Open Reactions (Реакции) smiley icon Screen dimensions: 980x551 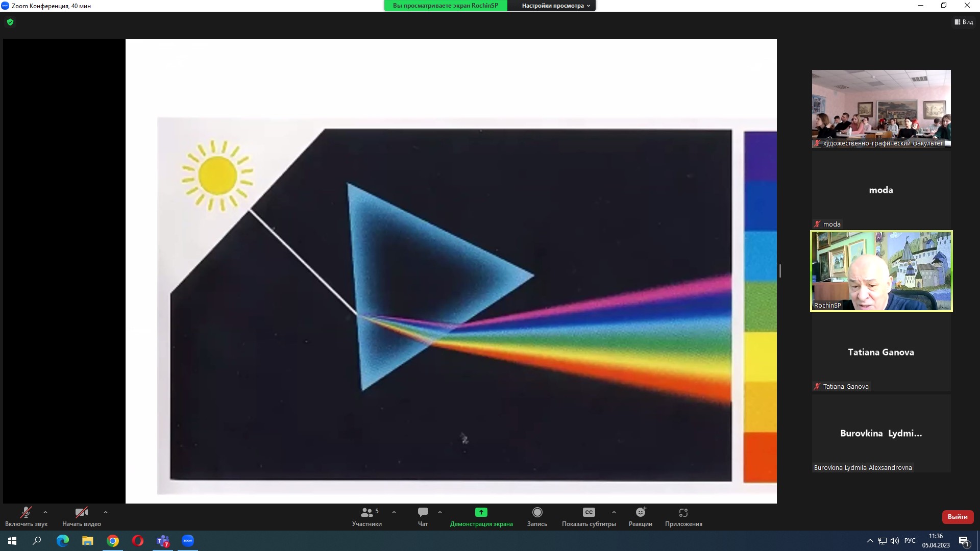click(640, 513)
